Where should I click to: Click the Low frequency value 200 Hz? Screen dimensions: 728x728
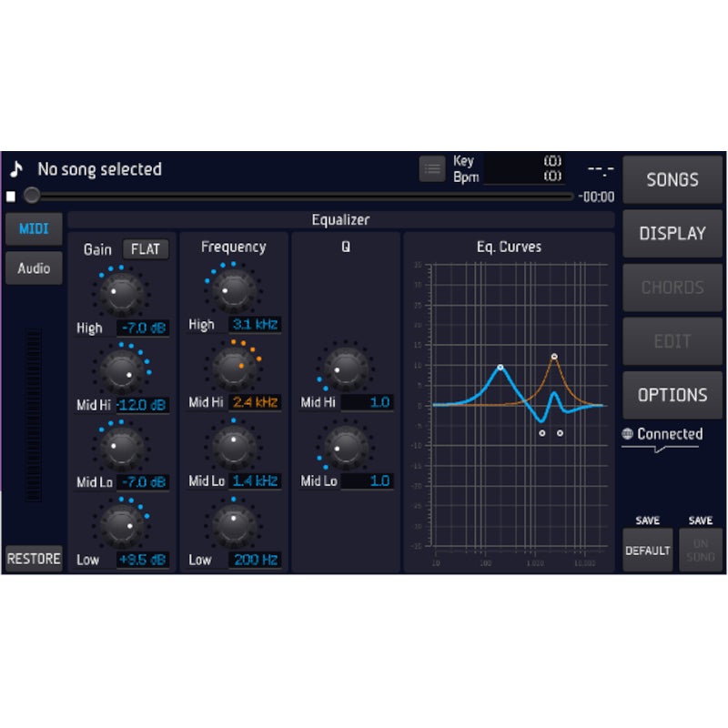pyautogui.click(x=255, y=560)
